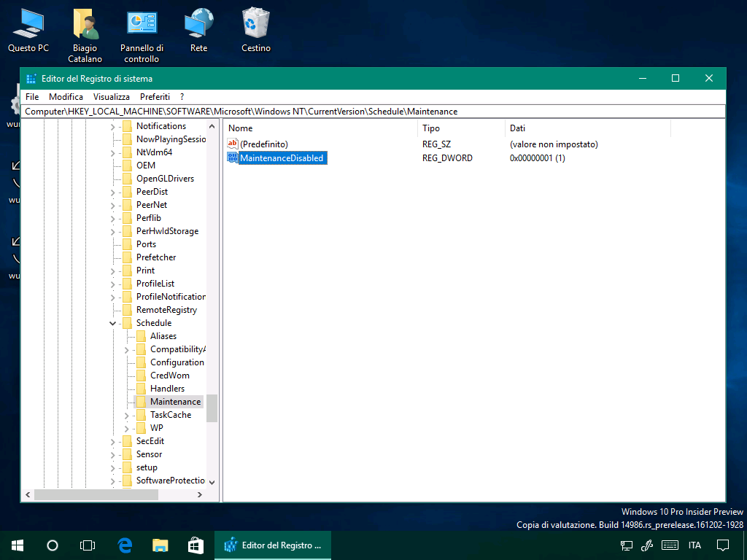Click the Aliases key folder icon
The width and height of the screenshot is (747, 560).
click(x=141, y=336)
